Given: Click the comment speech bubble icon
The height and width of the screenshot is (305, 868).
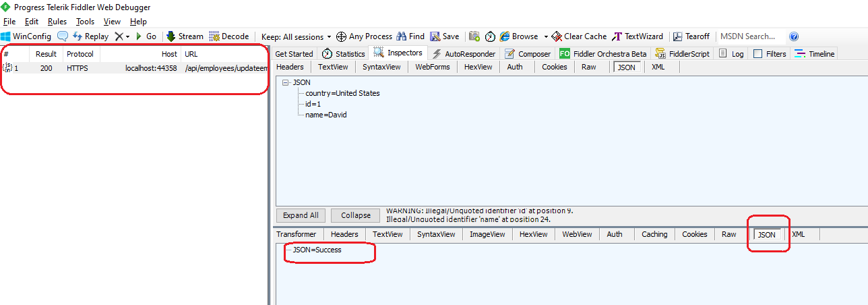Looking at the screenshot, I should (63, 36).
